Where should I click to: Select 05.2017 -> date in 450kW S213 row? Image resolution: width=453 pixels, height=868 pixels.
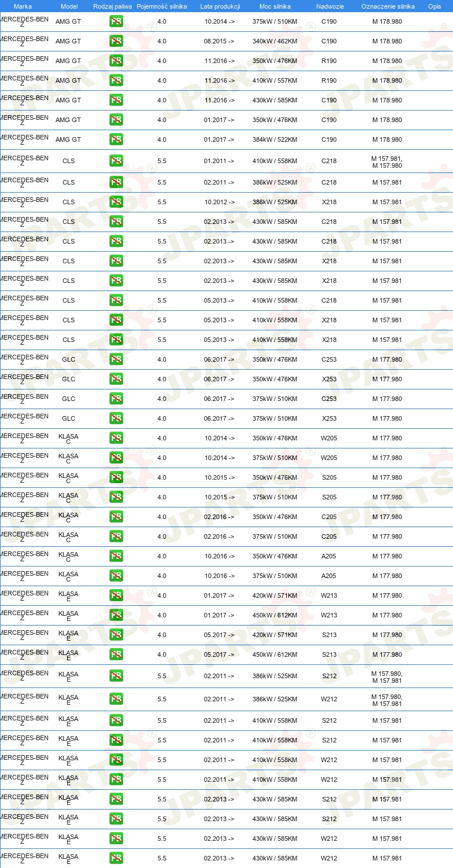219,654
